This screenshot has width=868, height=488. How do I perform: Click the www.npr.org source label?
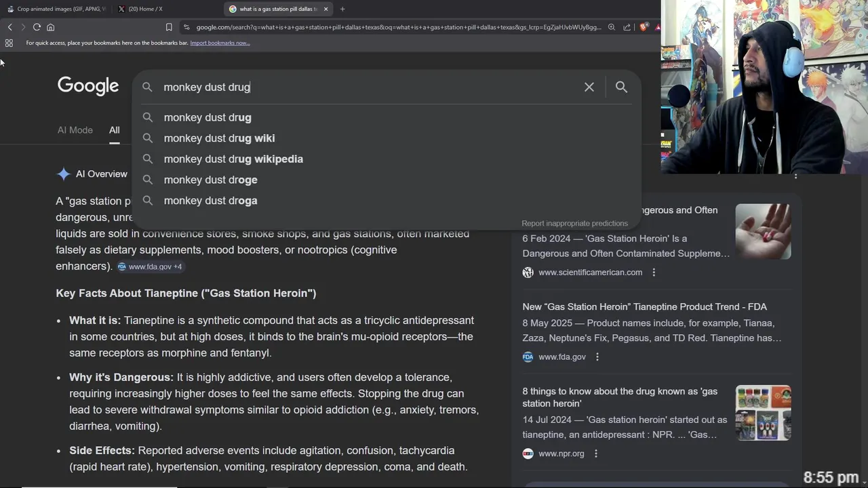click(x=561, y=453)
